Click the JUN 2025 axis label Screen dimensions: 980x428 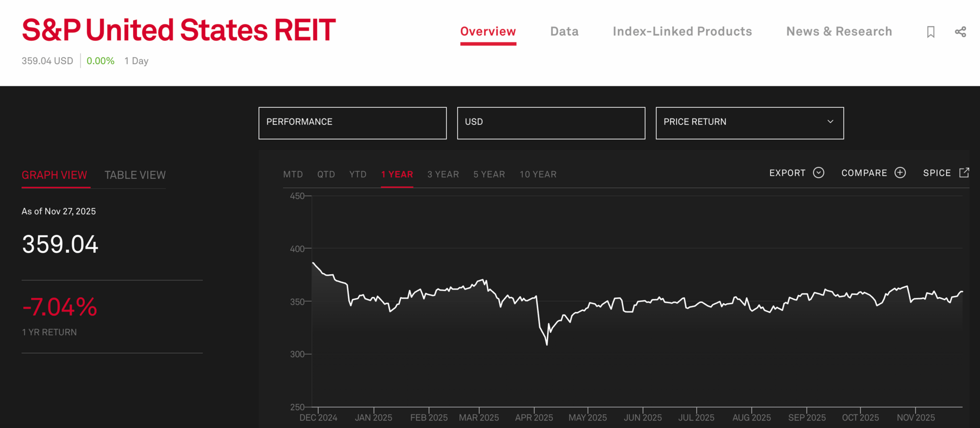click(x=643, y=418)
